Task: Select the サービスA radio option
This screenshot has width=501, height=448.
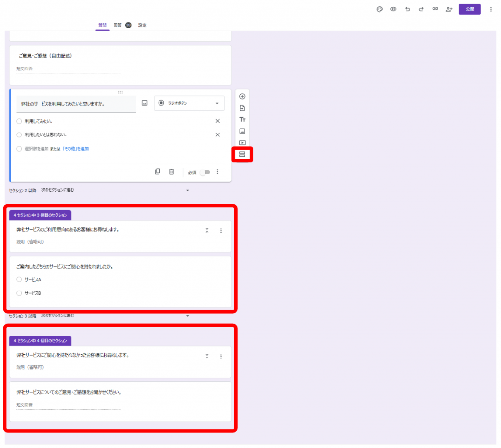Action: click(19, 280)
